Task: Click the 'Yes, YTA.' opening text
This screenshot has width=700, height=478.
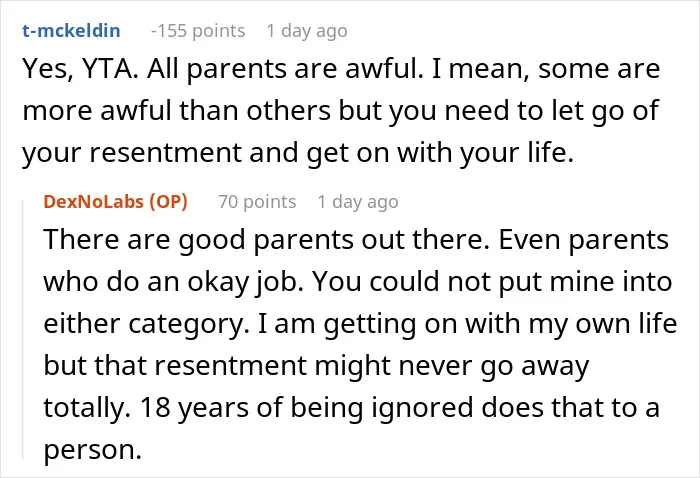Action: pyautogui.click(x=81, y=70)
